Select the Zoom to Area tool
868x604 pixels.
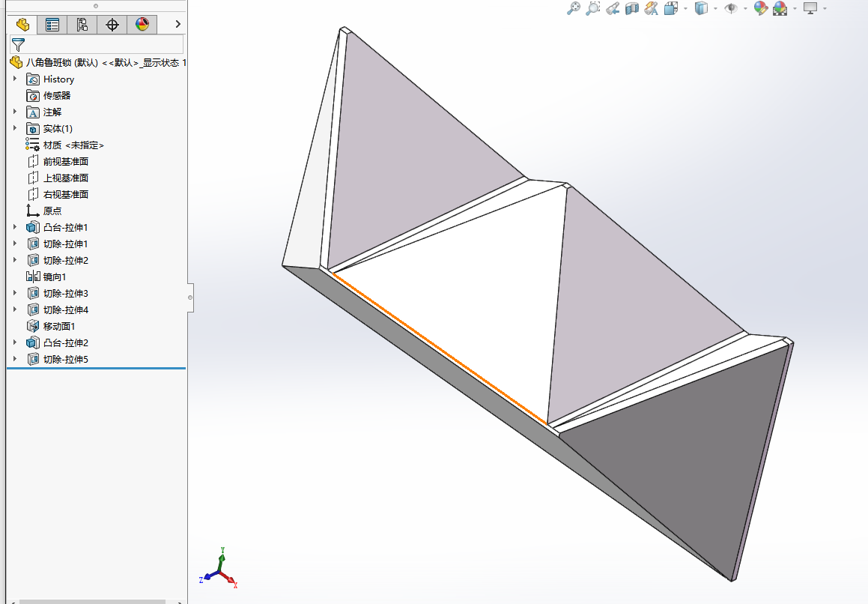593,8
